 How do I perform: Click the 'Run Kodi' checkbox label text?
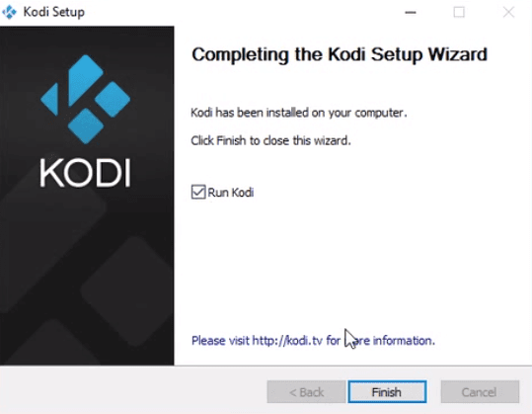point(231,193)
